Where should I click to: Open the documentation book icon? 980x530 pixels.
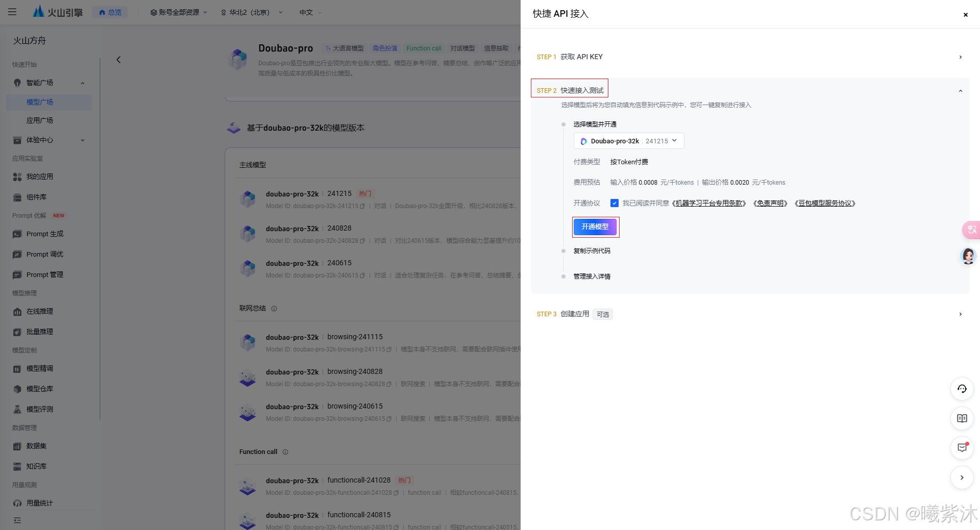(962, 418)
